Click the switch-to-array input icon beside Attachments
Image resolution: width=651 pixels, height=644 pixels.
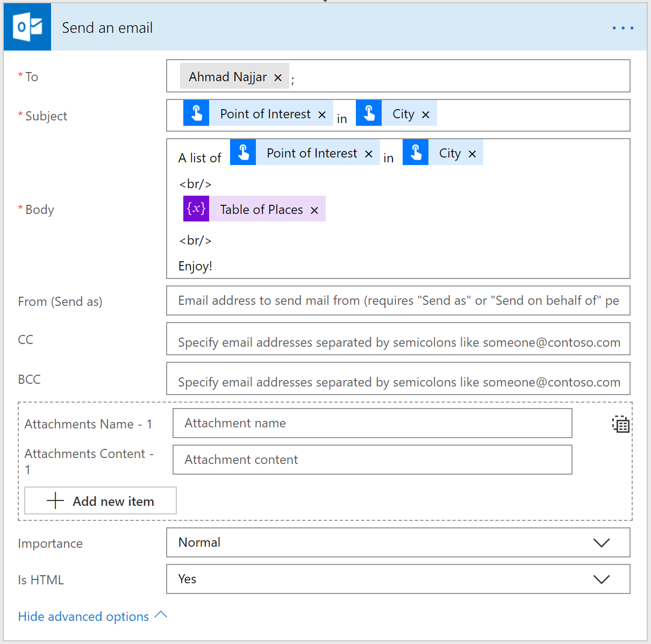tap(620, 424)
